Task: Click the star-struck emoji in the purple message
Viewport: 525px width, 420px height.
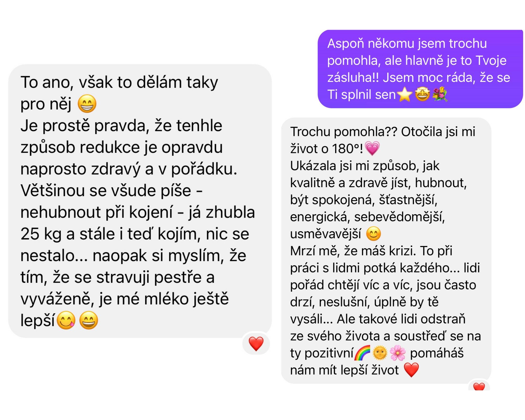Action: coord(422,94)
